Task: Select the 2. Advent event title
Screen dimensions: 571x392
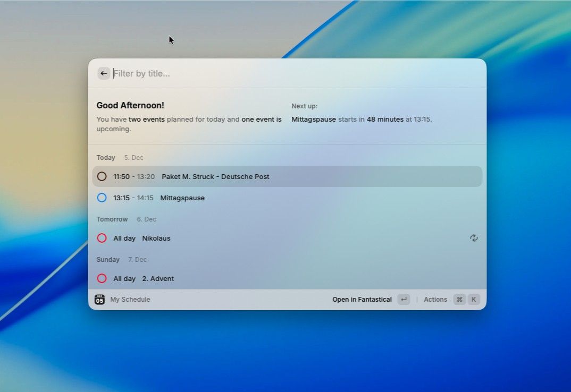Action: click(x=158, y=278)
